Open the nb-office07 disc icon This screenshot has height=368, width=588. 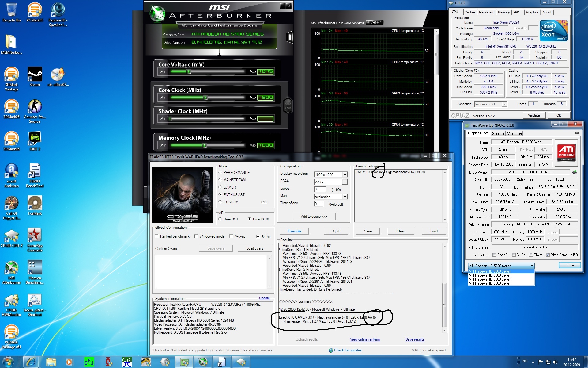point(58,77)
